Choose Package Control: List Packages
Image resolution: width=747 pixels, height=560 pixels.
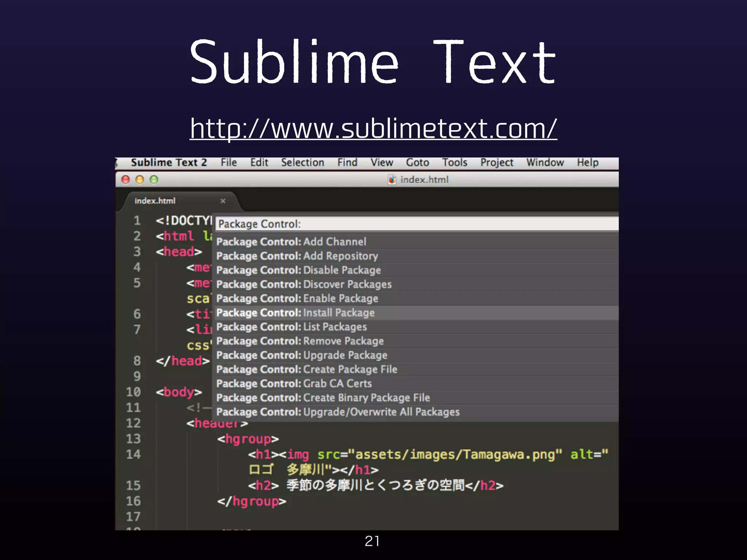(x=417, y=327)
